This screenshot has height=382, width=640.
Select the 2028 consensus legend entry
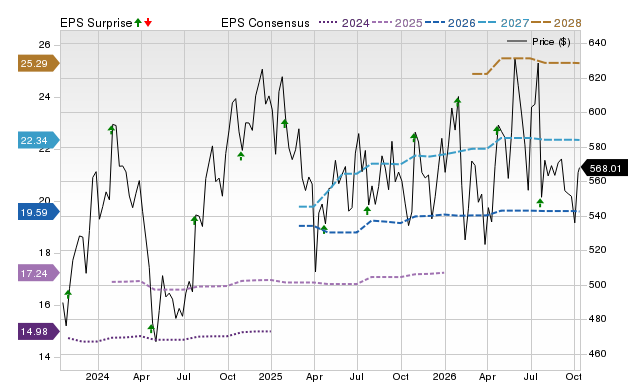click(x=556, y=23)
